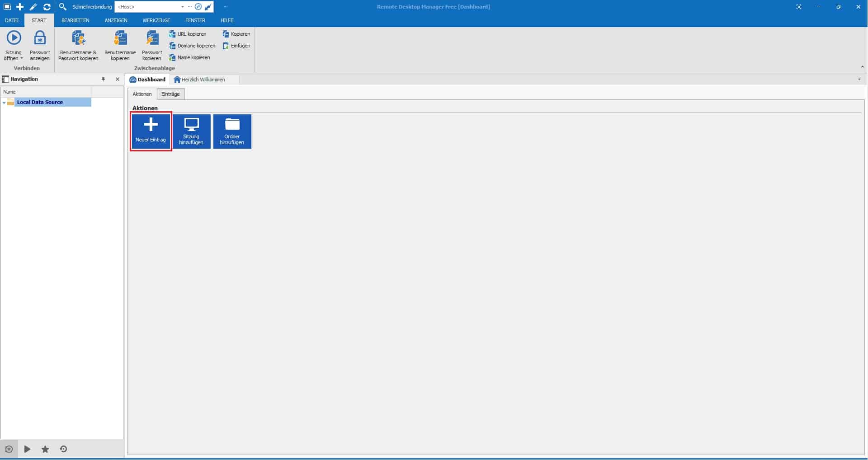This screenshot has height=460, width=868.
Task: Select Domäne kopieren in the ribbon
Action: tap(192, 45)
